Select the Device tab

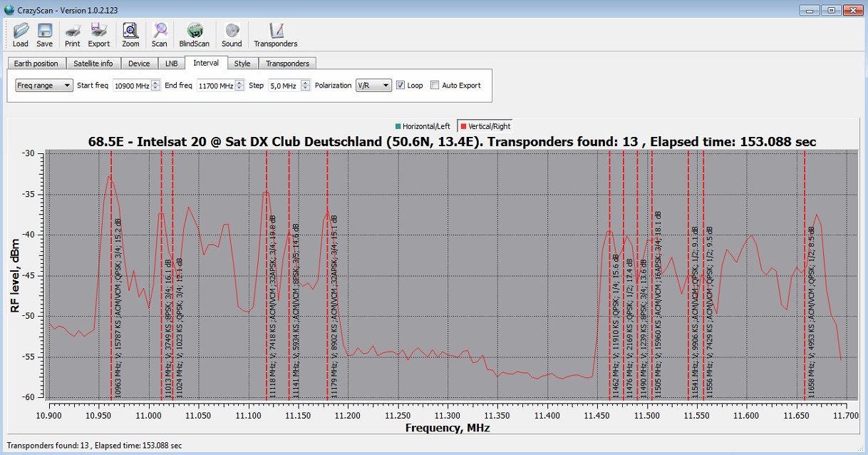pyautogui.click(x=139, y=63)
